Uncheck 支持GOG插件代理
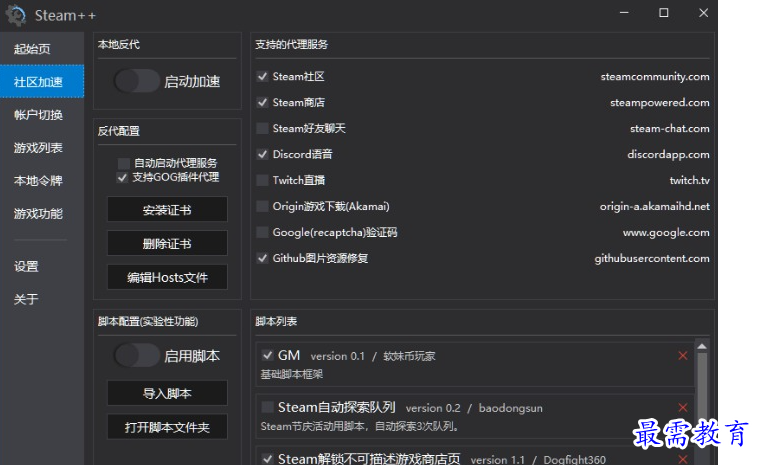The width and height of the screenshot is (757, 465). [122, 177]
